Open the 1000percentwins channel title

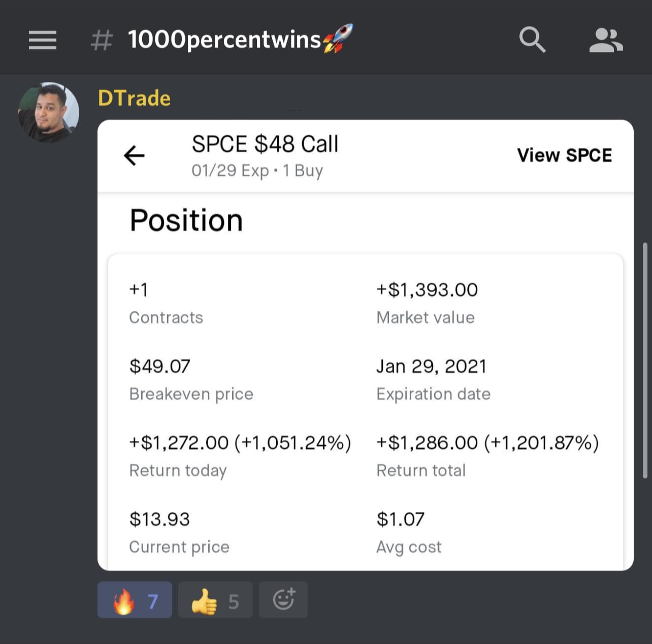tap(224, 40)
